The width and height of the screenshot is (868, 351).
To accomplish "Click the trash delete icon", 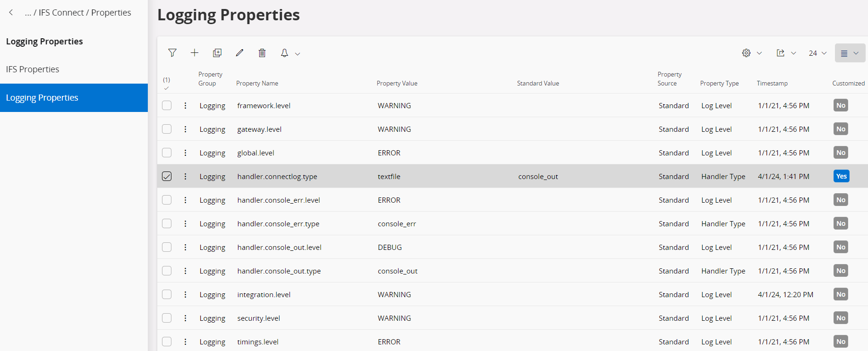I will [x=262, y=53].
